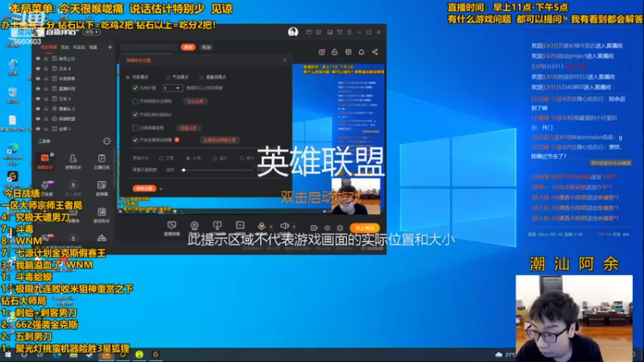Screen dimensions: 644x362
Task: Switch to the second scene tab
Action: [x=65, y=47]
